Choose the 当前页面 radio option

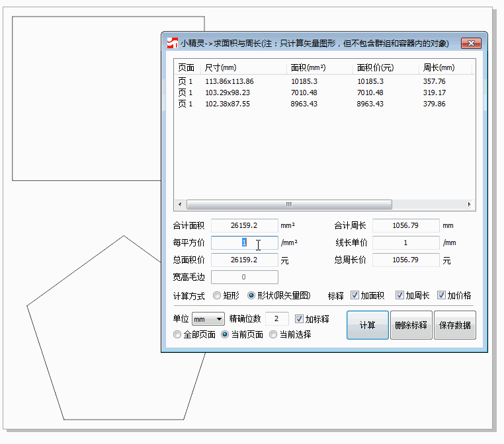pos(225,334)
